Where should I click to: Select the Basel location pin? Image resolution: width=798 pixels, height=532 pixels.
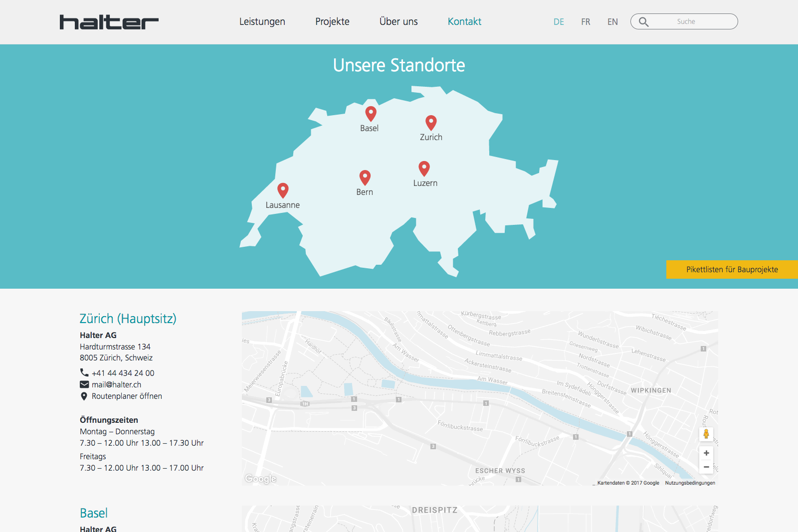[x=371, y=113]
